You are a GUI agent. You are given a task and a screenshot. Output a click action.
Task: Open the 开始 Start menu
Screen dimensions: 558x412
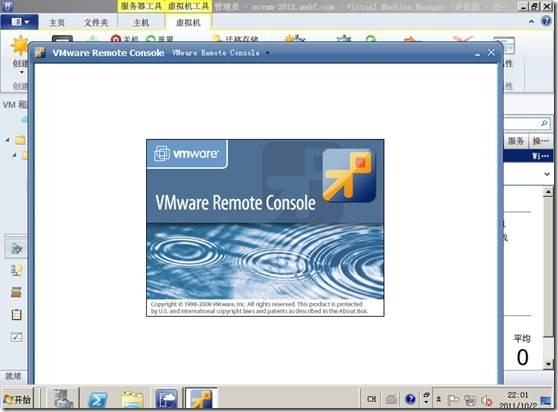tap(17, 400)
